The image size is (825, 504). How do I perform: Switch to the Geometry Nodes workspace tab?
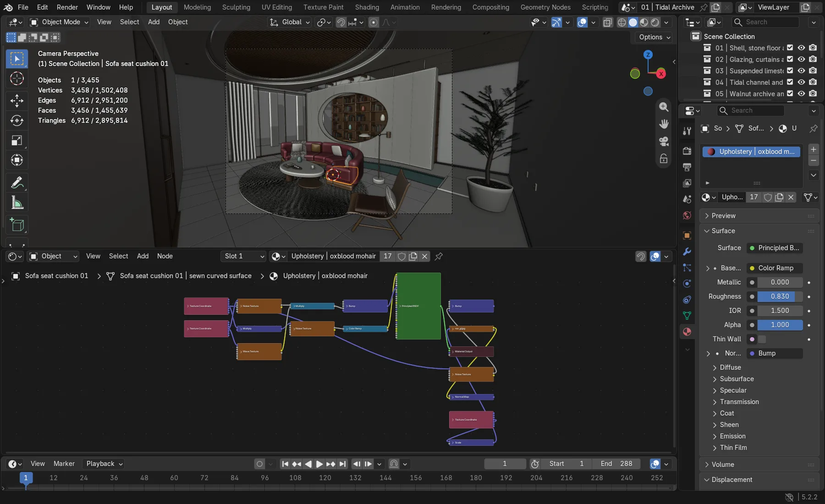click(x=545, y=7)
